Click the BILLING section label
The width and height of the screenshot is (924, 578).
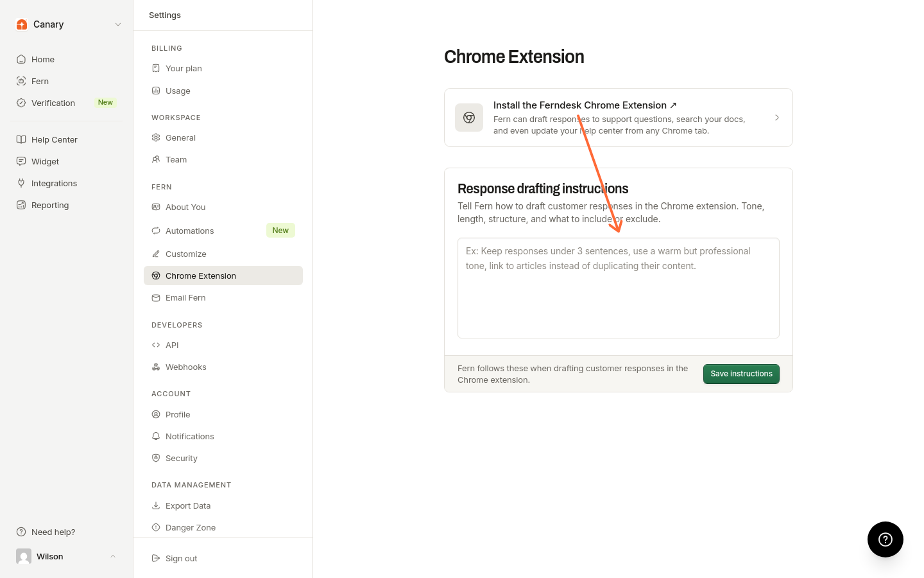pos(167,48)
